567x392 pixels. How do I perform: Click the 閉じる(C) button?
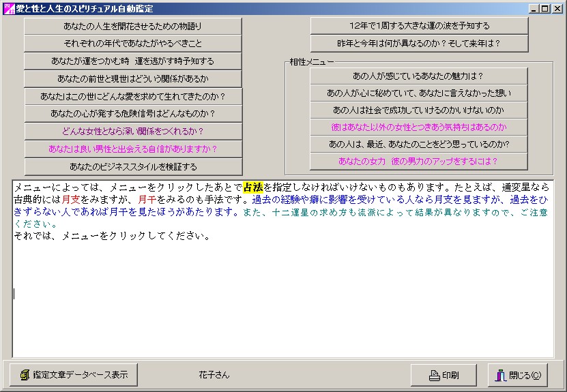click(518, 375)
